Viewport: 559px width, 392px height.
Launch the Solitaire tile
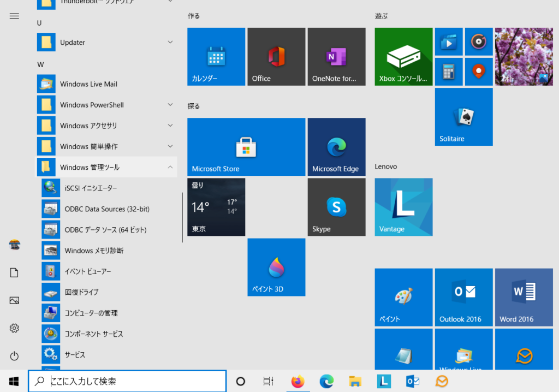click(x=463, y=116)
